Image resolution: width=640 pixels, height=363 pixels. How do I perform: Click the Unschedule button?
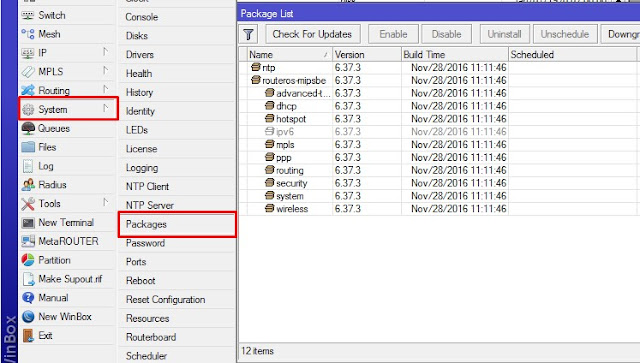coord(565,34)
